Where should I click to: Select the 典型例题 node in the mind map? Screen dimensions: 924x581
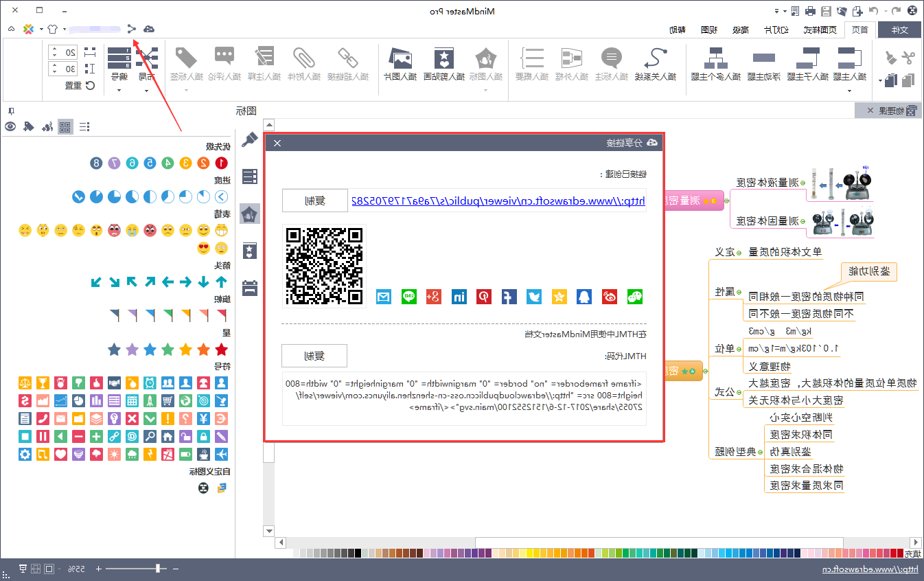(736, 451)
